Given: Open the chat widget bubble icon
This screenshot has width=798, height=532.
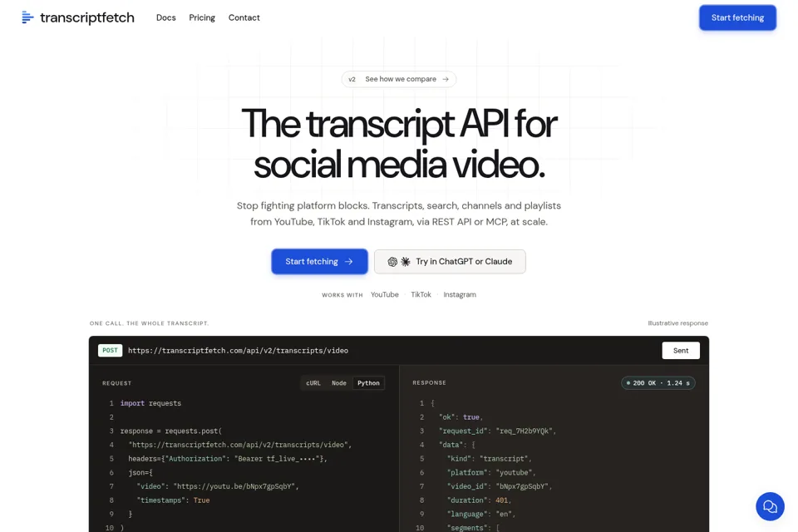Looking at the screenshot, I should tap(770, 506).
